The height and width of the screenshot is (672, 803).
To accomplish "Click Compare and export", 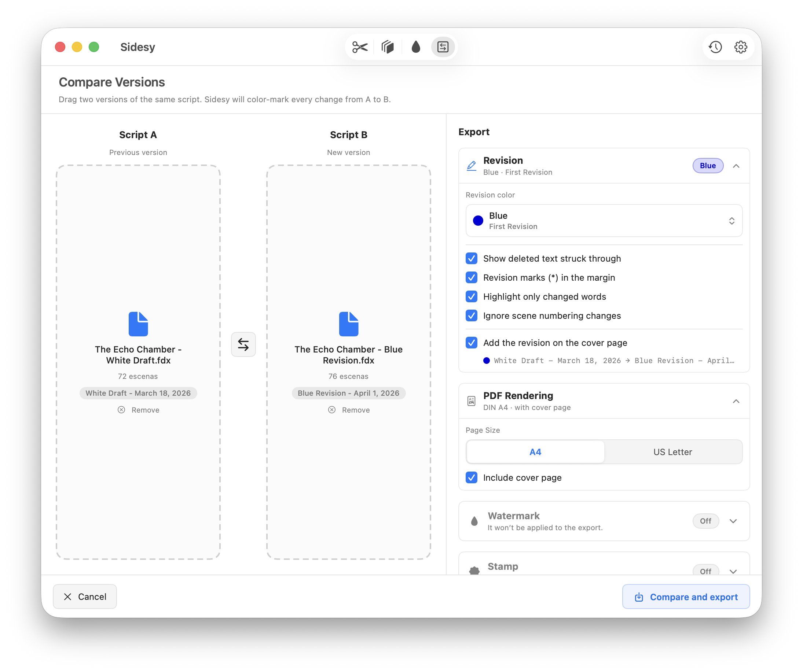I will [686, 597].
